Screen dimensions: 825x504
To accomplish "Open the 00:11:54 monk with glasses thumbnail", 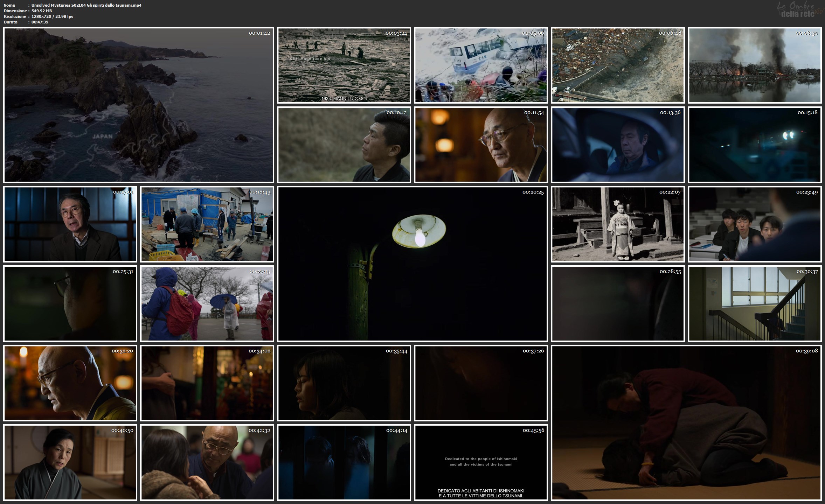I will click(481, 145).
